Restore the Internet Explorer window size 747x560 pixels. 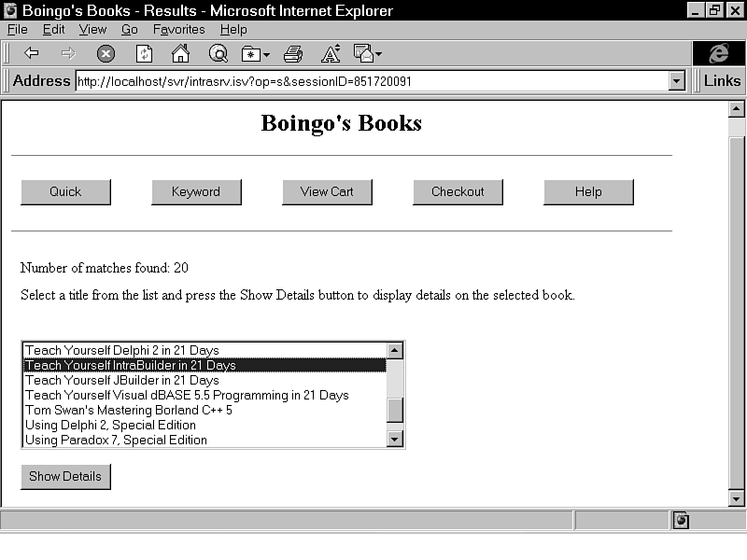714,10
